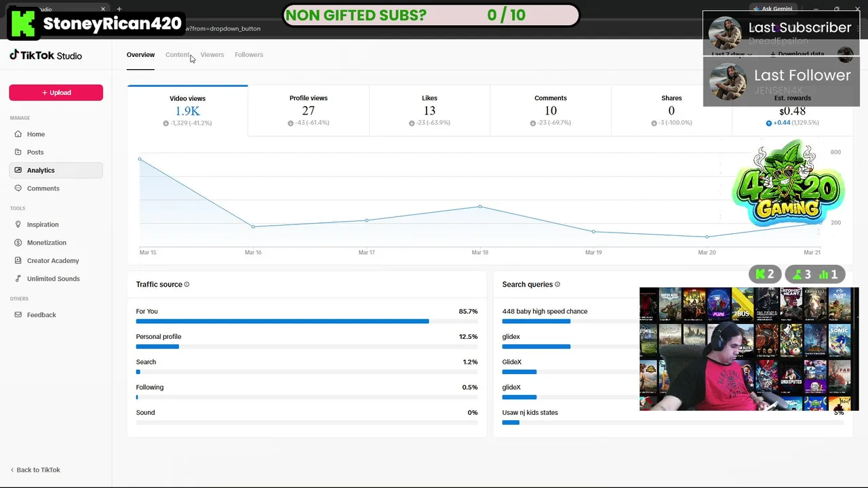Click the Following traffic source row
This screenshot has height=488, width=868.
[x=307, y=392]
